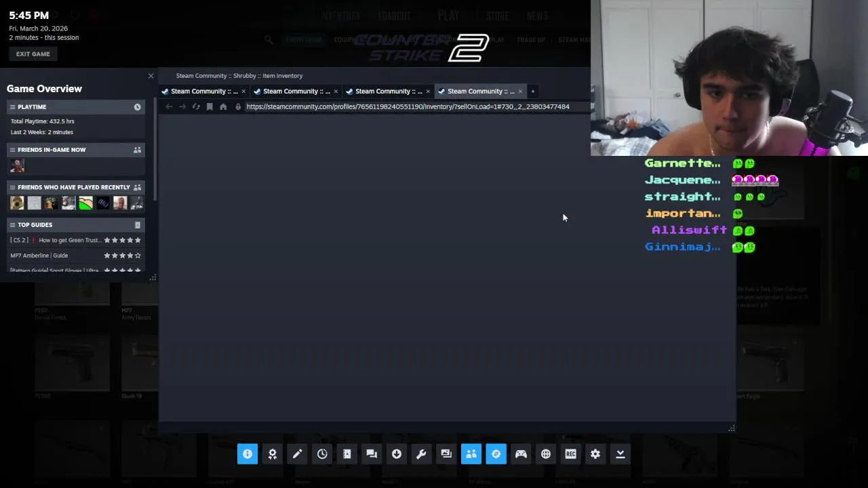Click the globe icon in overlay toolbar

click(546, 454)
